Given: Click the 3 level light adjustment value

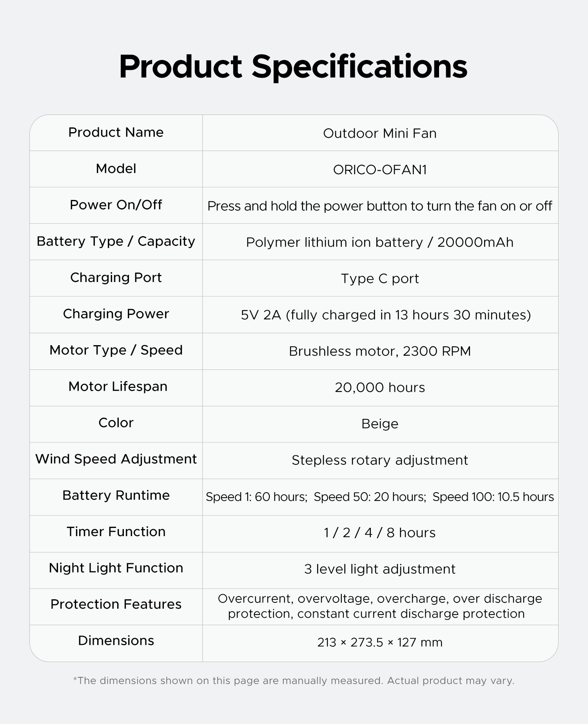Looking at the screenshot, I should coord(380,569).
